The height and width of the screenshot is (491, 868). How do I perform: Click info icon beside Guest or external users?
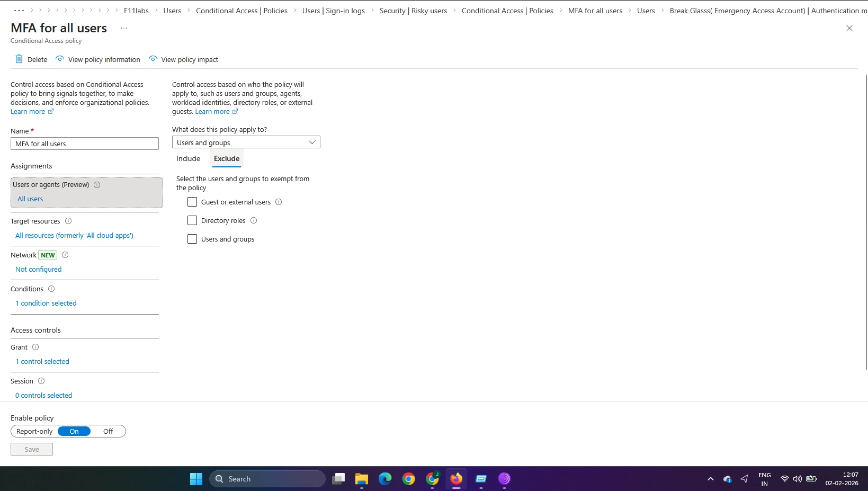(279, 202)
